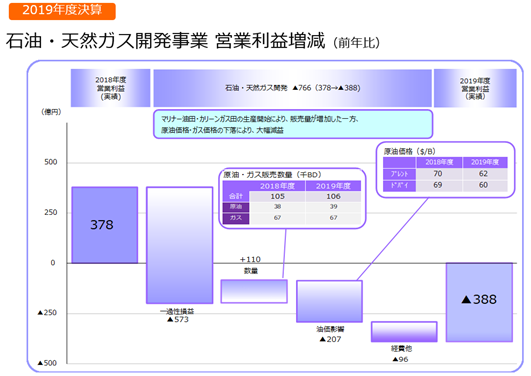This screenshot has width=531, height=376.
Task: Select the 油価影響 ▲207 bar
Action: tap(330, 301)
